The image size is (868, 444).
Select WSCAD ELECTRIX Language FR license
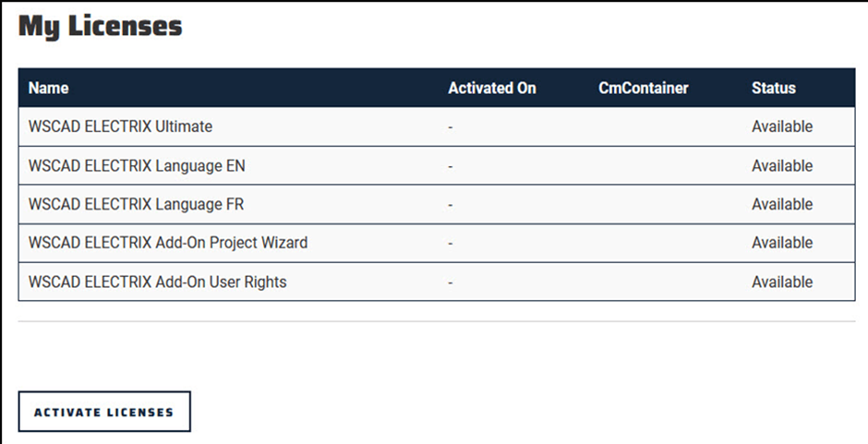click(437, 204)
